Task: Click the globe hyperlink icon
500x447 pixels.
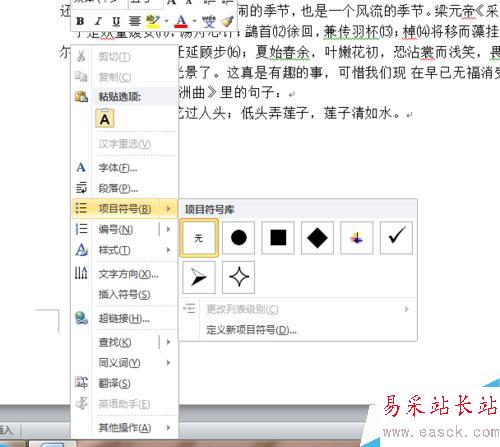Action: (x=81, y=318)
